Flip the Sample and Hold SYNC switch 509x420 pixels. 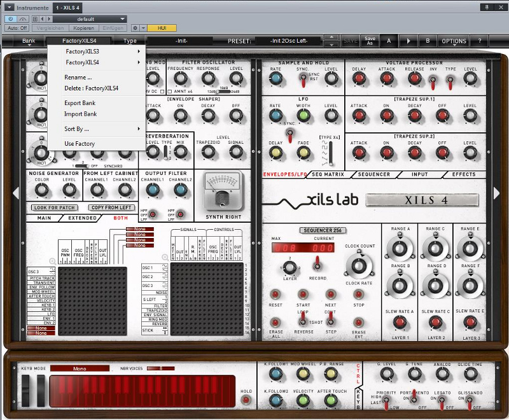click(303, 80)
